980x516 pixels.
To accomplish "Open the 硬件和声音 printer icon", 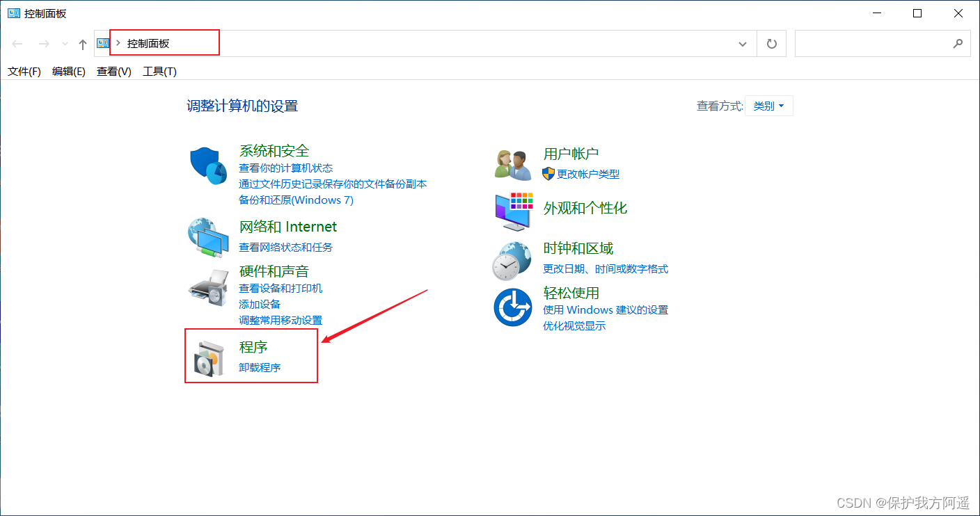I will point(208,287).
